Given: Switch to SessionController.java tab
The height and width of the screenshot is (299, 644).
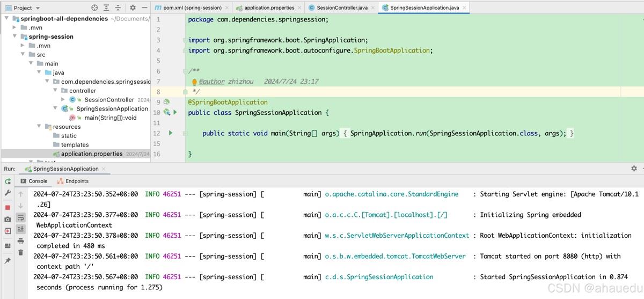Looking at the screenshot, I should pos(341,8).
